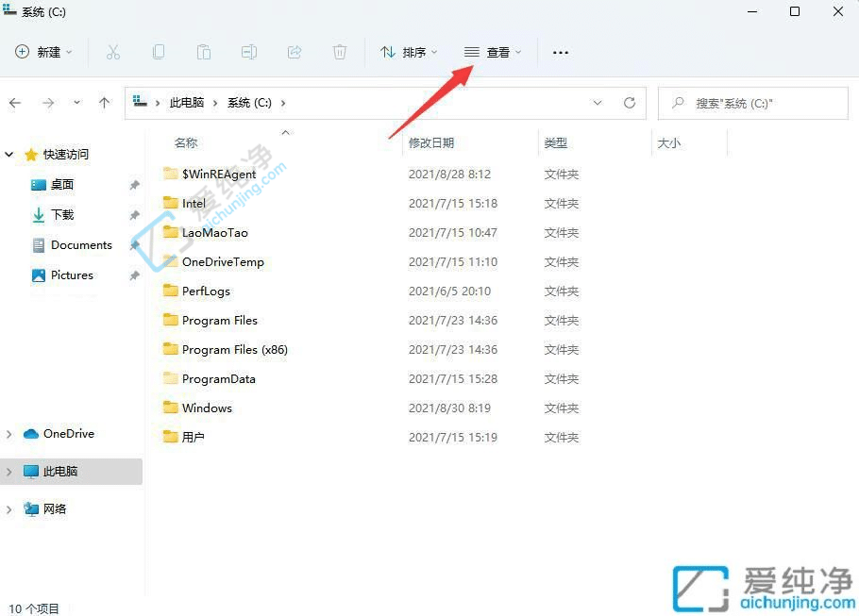Open the 排序 sort dropdown
Image resolution: width=859 pixels, height=616 pixels.
409,52
